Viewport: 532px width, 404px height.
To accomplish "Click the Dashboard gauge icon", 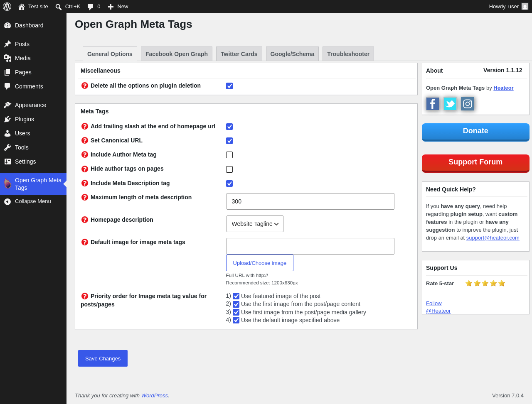I will click(x=7, y=25).
